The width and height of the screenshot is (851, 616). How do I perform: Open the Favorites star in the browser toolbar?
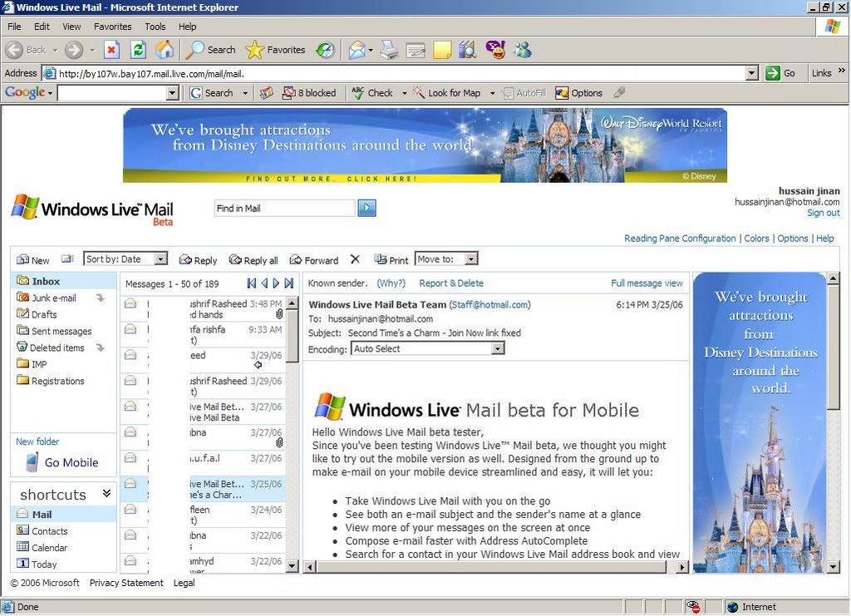tap(275, 50)
